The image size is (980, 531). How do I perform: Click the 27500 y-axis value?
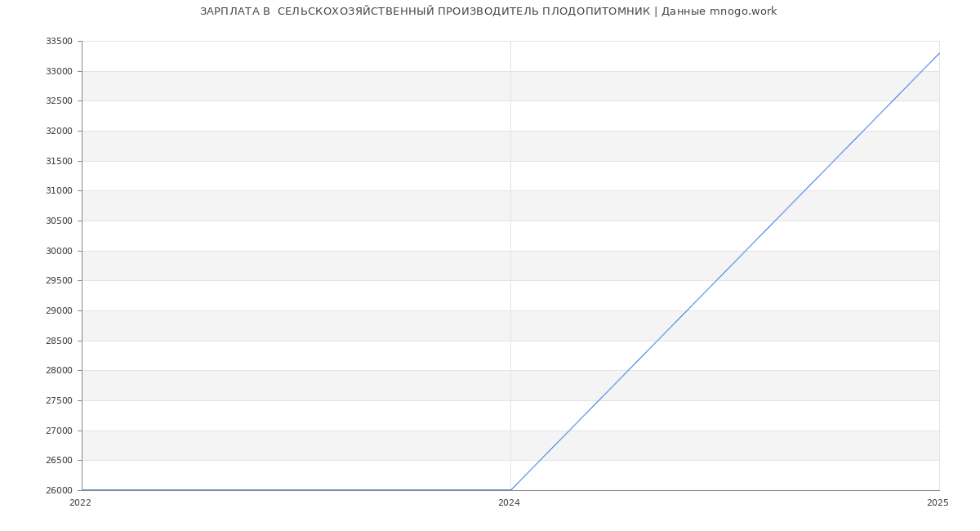pos(59,400)
